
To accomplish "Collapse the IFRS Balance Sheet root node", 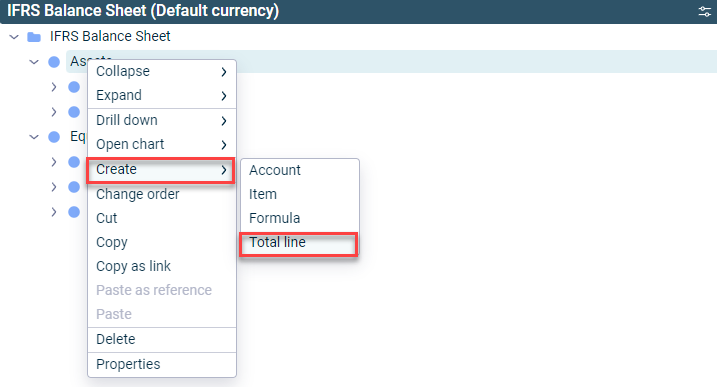I will (x=14, y=37).
